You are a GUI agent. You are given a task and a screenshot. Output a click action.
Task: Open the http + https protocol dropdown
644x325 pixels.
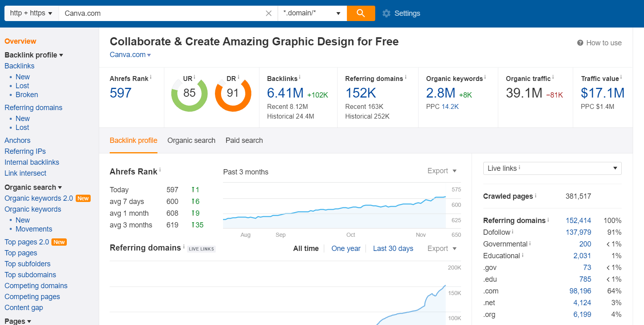[31, 13]
